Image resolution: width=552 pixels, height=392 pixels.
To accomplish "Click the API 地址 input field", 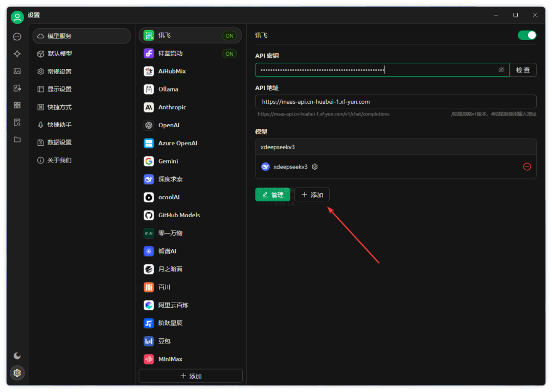I will 396,101.
